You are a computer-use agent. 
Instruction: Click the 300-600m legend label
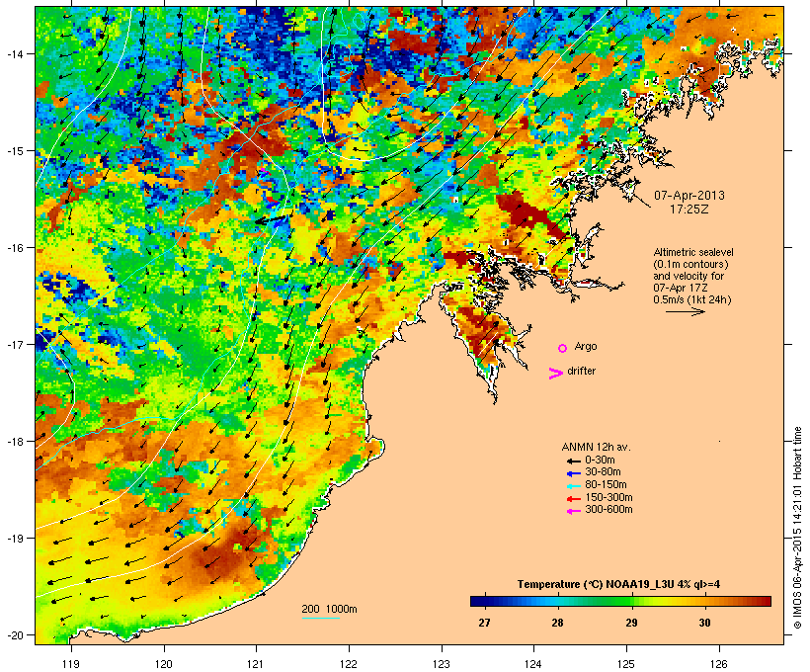coord(608,510)
